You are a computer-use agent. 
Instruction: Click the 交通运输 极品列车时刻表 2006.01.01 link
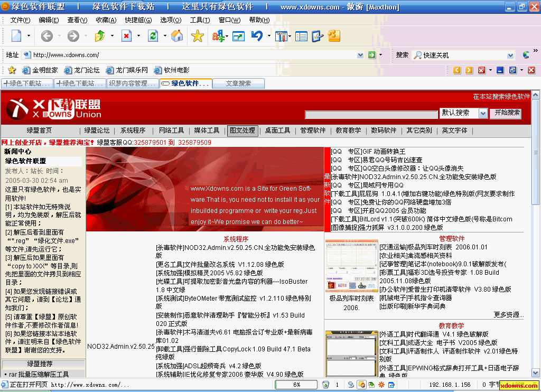433,247
